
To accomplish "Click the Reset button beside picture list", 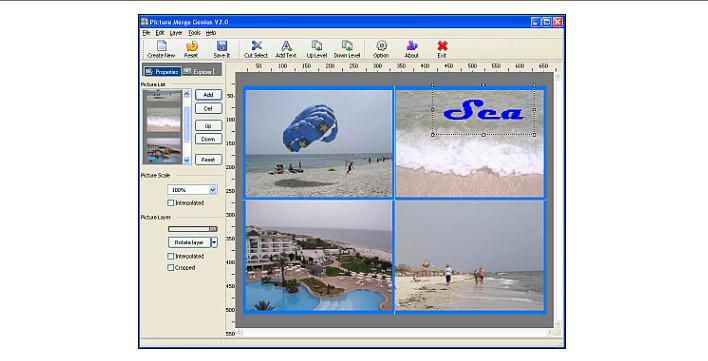I will click(x=208, y=159).
